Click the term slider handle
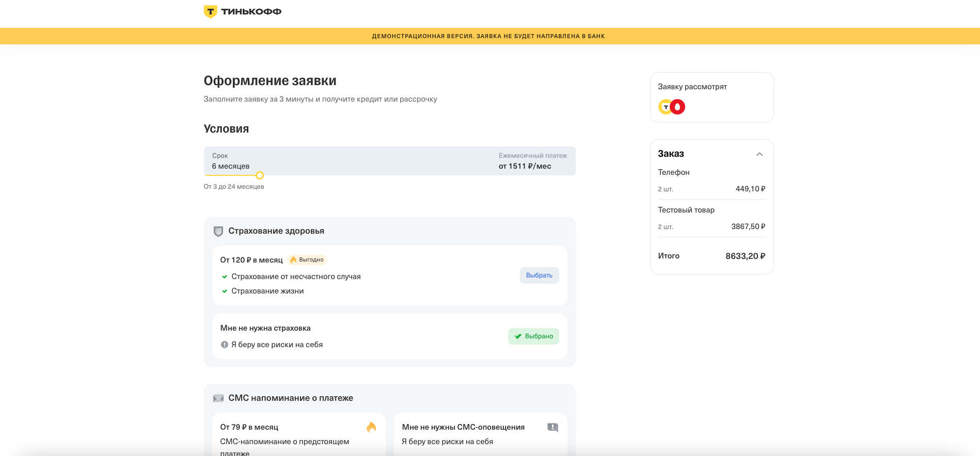Image resolution: width=980 pixels, height=456 pixels. 260,175
